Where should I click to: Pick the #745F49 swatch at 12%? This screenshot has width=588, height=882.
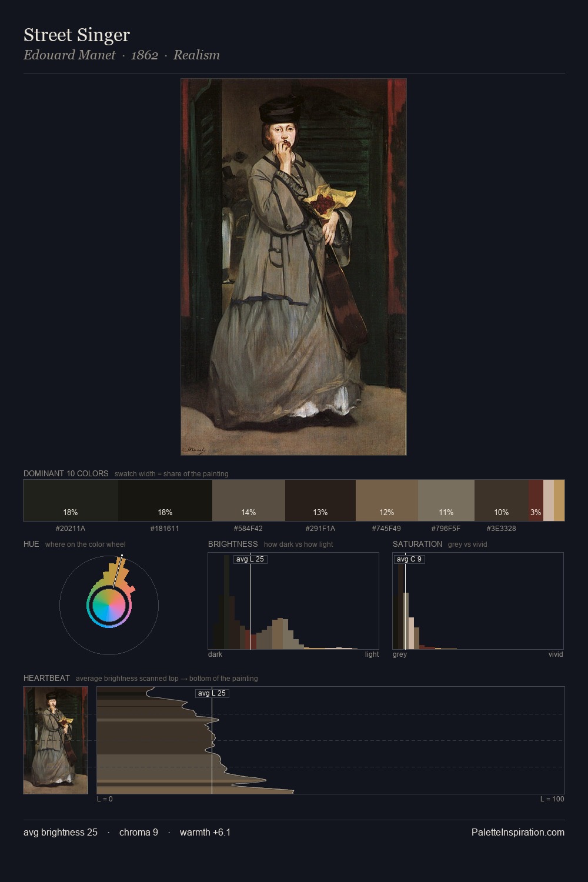pos(387,500)
